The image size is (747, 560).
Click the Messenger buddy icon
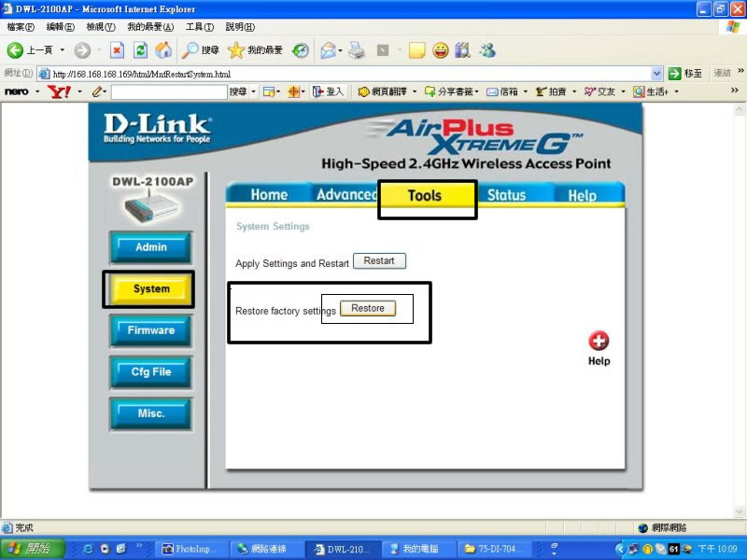(487, 50)
